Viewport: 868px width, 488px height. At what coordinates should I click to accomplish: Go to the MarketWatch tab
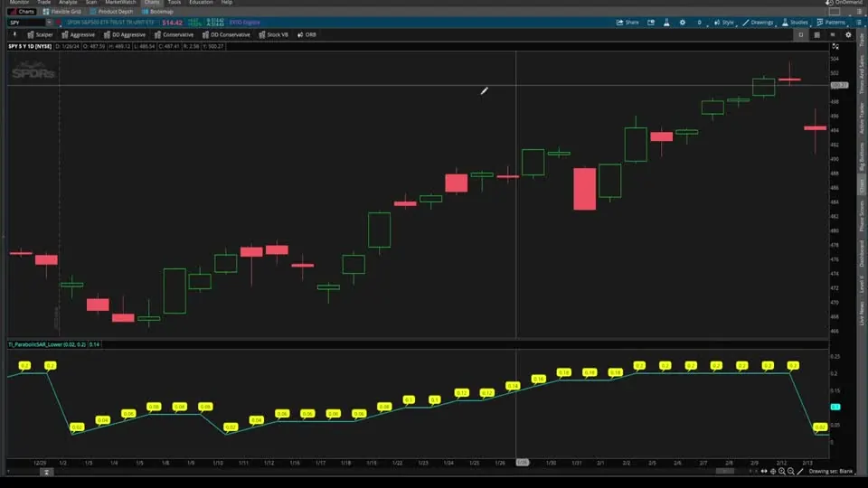[120, 2]
